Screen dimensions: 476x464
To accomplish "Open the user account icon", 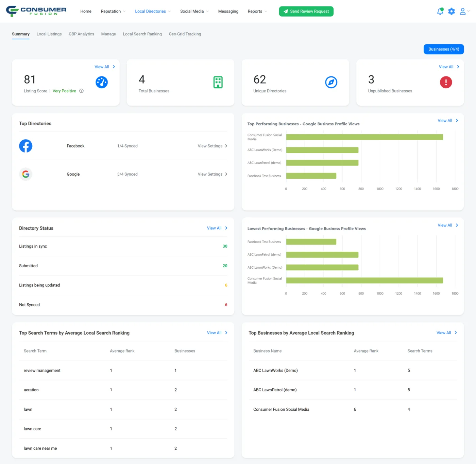I will click(462, 11).
